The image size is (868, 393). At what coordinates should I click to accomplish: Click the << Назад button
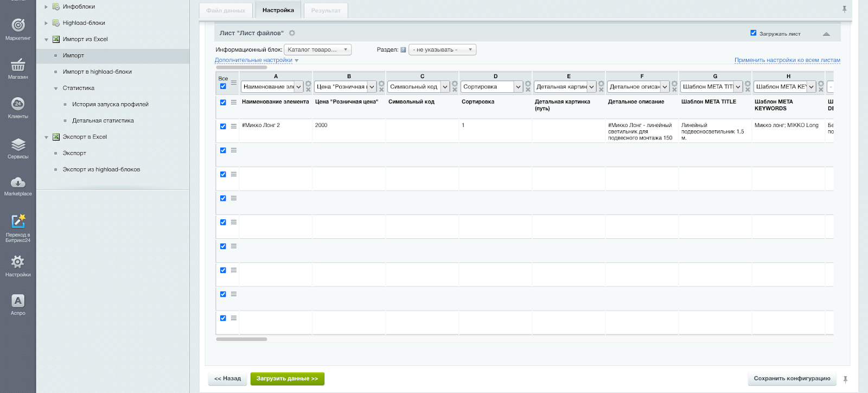[227, 378]
